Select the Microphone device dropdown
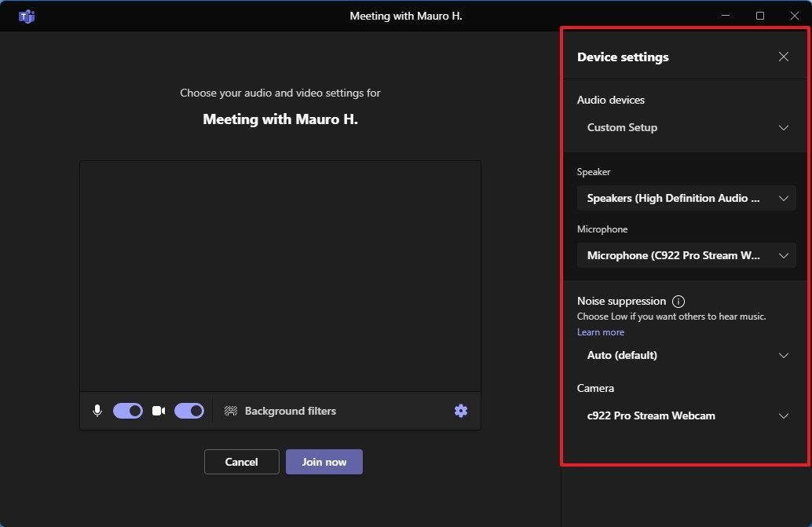The image size is (812, 527). click(x=686, y=255)
